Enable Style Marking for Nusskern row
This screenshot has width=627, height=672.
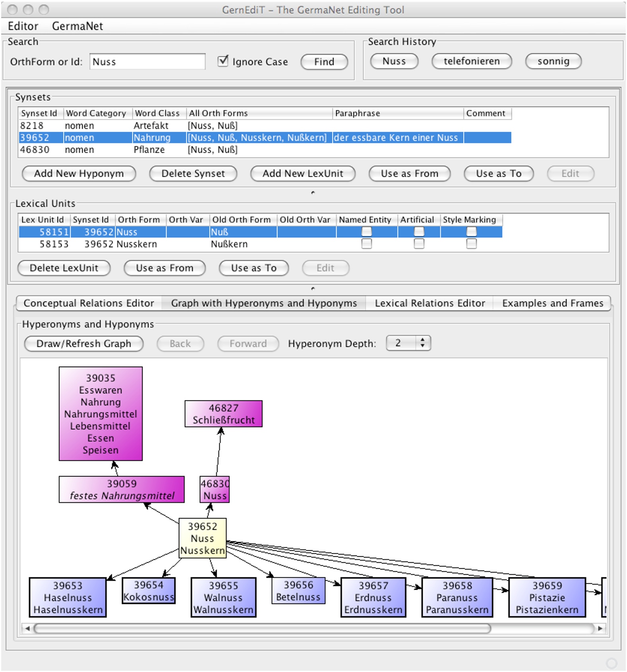[471, 244]
